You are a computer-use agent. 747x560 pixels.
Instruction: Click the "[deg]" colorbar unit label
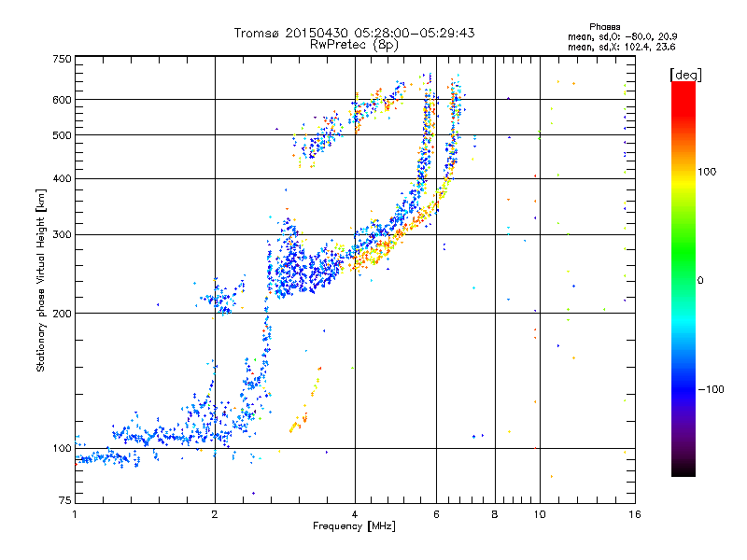click(x=686, y=75)
